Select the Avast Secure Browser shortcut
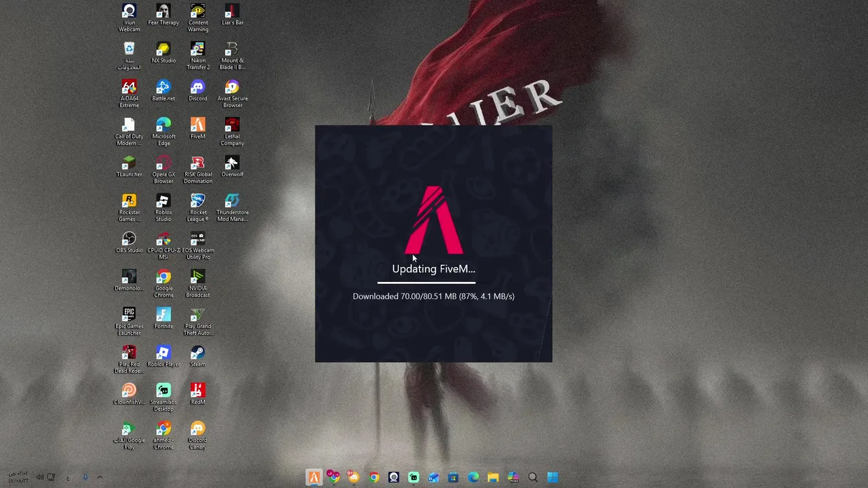The height and width of the screenshot is (488, 868). tap(232, 94)
